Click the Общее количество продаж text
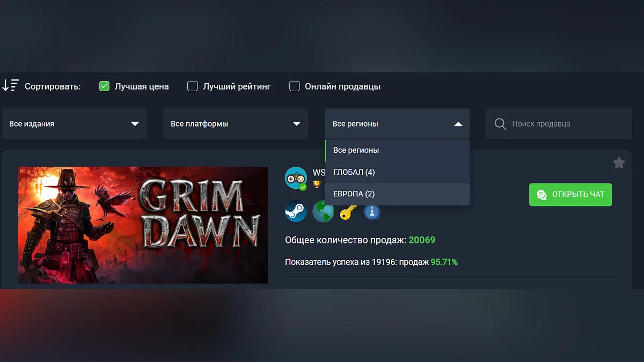644x362 pixels. (x=346, y=240)
